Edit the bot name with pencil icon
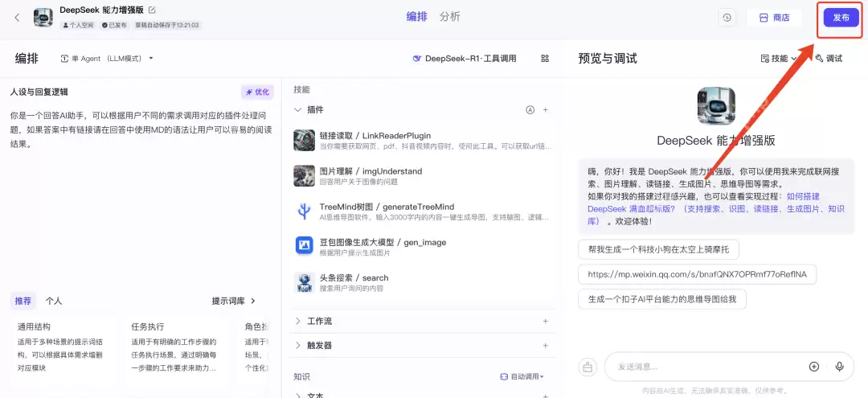 coord(152,10)
